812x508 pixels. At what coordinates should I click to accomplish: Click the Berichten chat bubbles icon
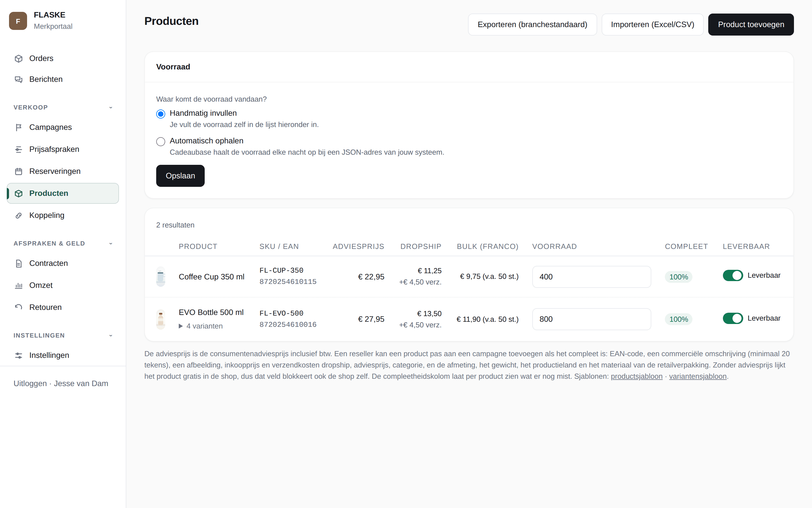19,79
